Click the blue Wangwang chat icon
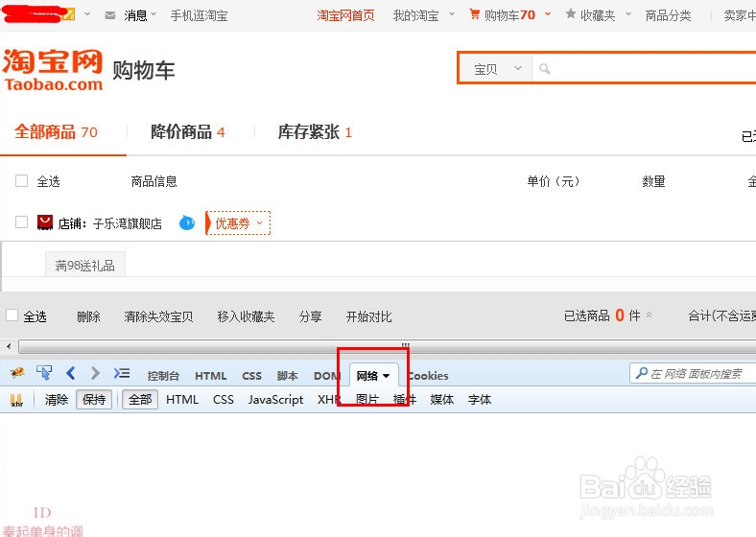This screenshot has height=537, width=756. 187,222
